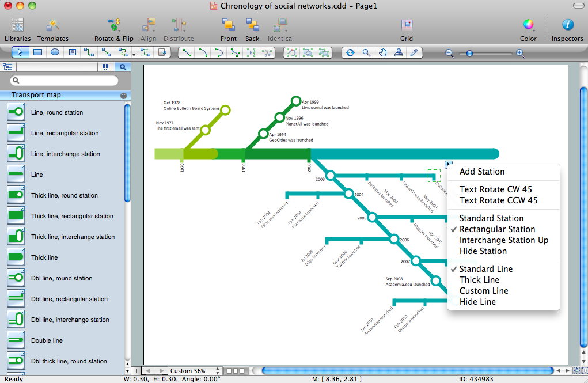Select the Ellipse drawing tool

[55, 52]
